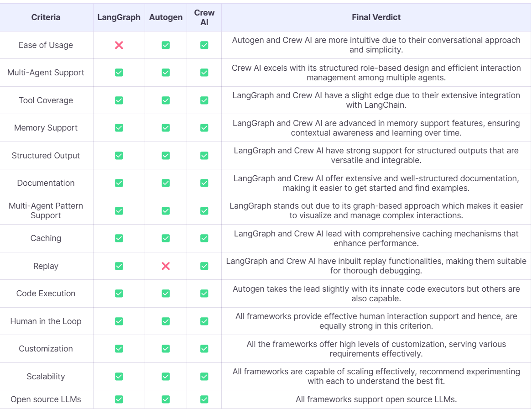
Task: Click LangGraph's green check for Documentation
Action: coord(119,183)
